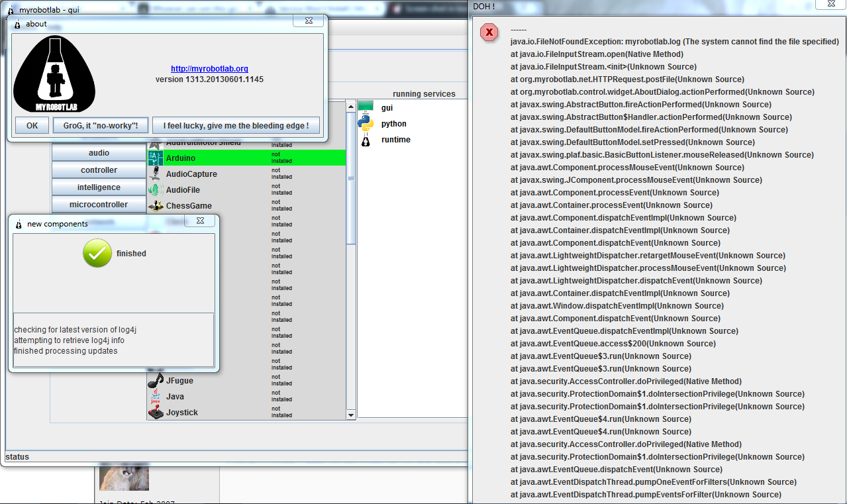Select the ChessGame chess piece icon
Image resolution: width=847 pixels, height=504 pixels.
[x=155, y=206]
